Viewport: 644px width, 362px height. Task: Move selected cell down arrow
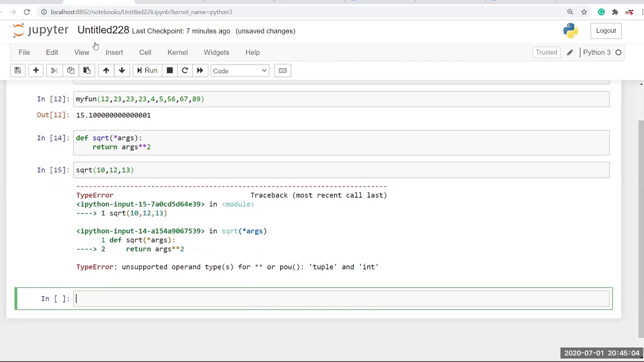(x=122, y=70)
